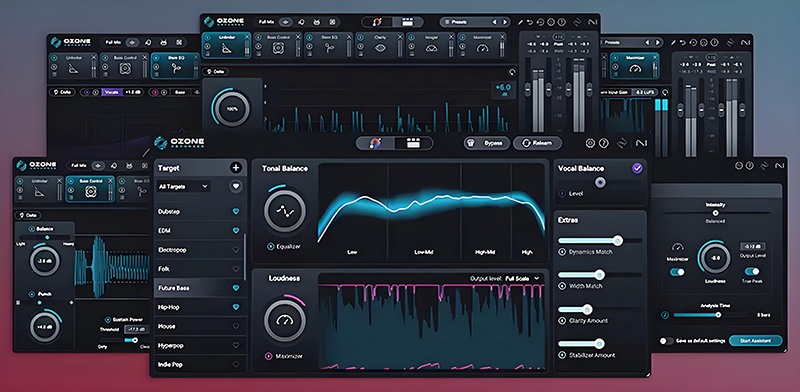This screenshot has height=392, width=800.
Task: Toggle Sustain Power in bottom-left window
Action: pos(108,320)
